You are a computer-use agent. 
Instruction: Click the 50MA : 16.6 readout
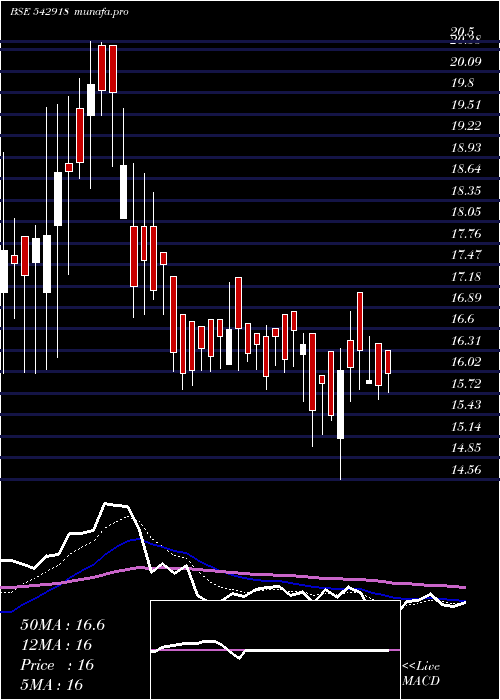click(62, 625)
